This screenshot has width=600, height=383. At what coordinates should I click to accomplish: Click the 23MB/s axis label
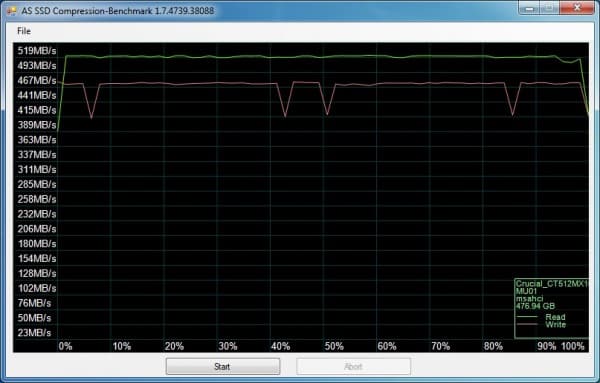(34, 333)
